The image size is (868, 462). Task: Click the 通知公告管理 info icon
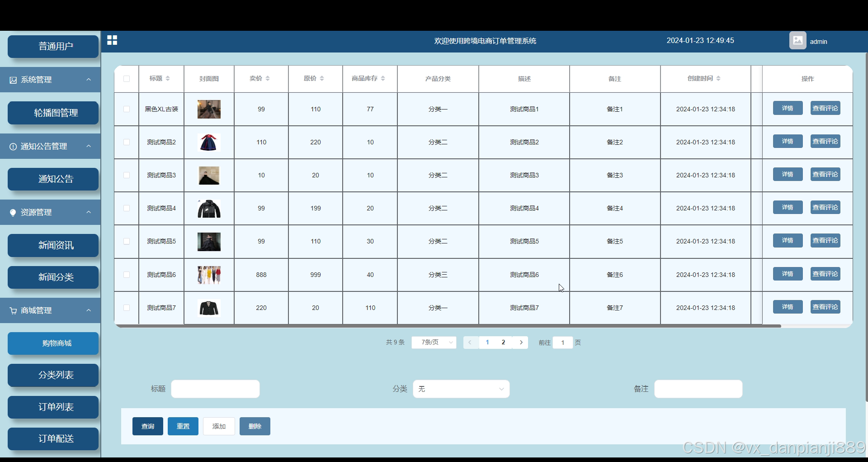[13, 147]
